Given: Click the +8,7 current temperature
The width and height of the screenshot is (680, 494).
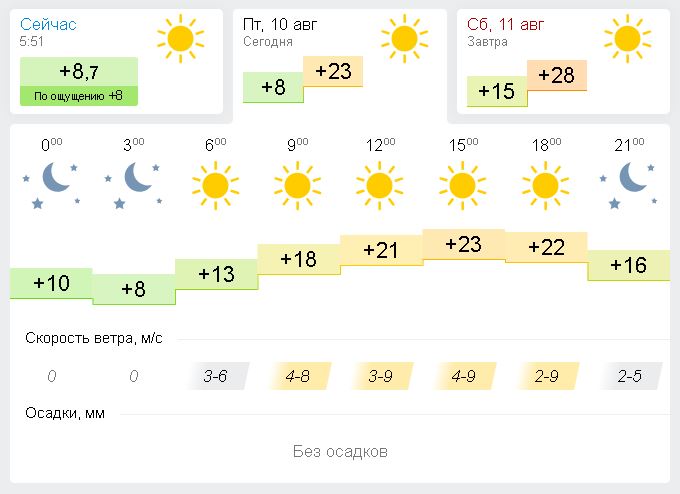Looking at the screenshot, I should (78, 71).
